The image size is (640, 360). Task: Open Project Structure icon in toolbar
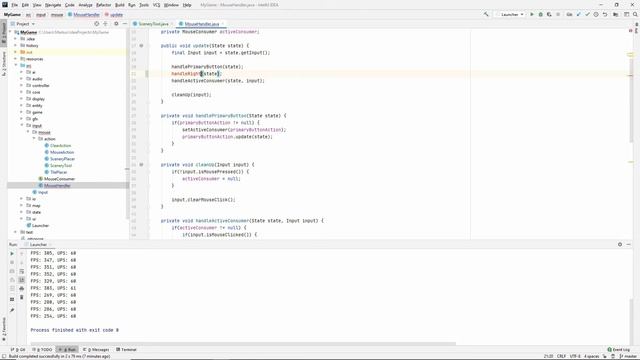[x=616, y=14]
